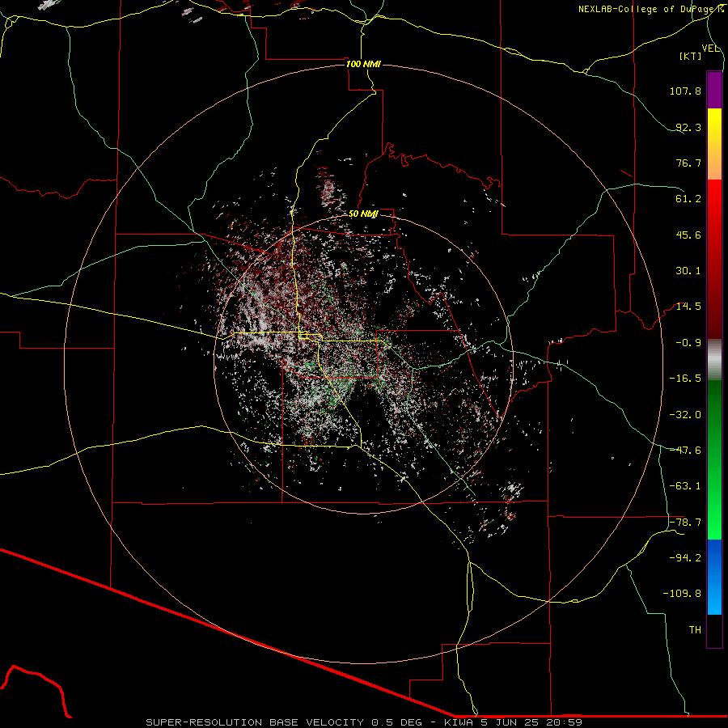Click the [KT] units label

point(691,56)
